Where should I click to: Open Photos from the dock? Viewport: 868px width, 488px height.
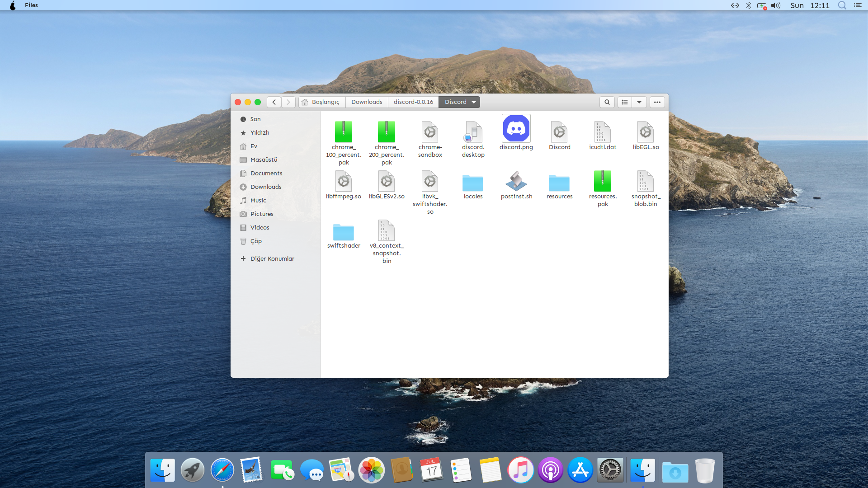372,470
